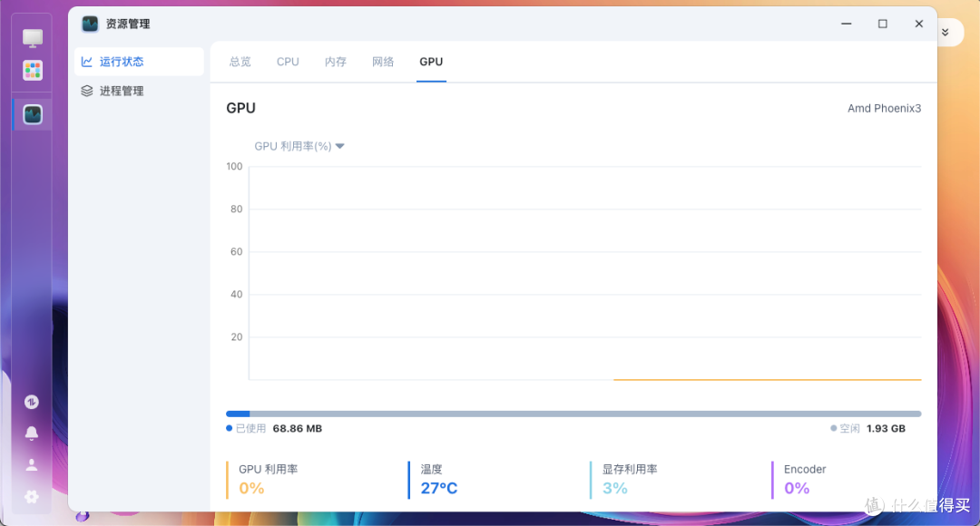Open the settings gear icon in the dock
This screenshot has height=526, width=980.
pos(31,497)
